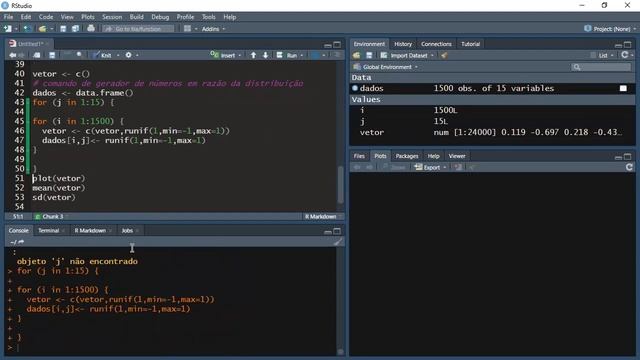Open recent files dropdown arrow
640x360 pixels.
52,29
